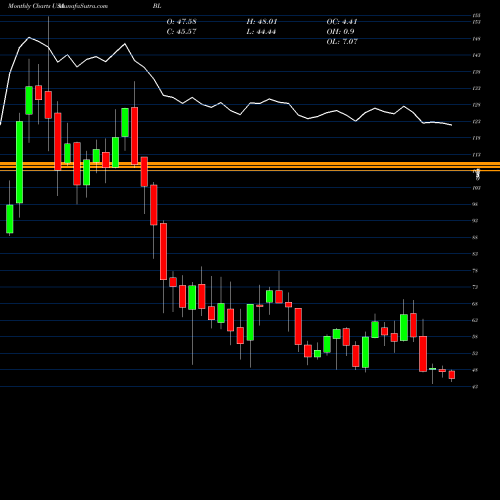Select the low value 'L: 44.44'

(x=262, y=32)
